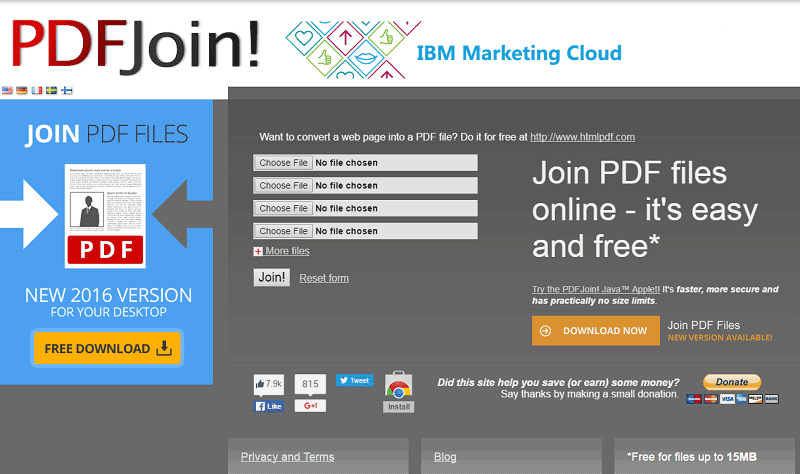
Task: Click the 'FOR YOUR DESKTOP' text
Action: pyautogui.click(x=108, y=312)
